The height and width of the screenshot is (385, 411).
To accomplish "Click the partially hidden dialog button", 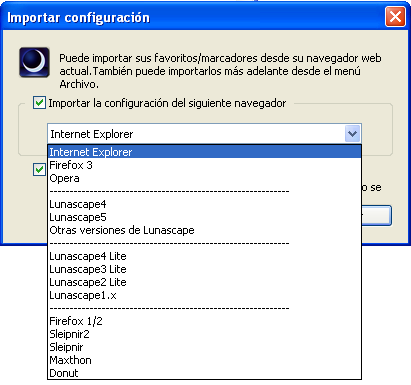I will 377,215.
